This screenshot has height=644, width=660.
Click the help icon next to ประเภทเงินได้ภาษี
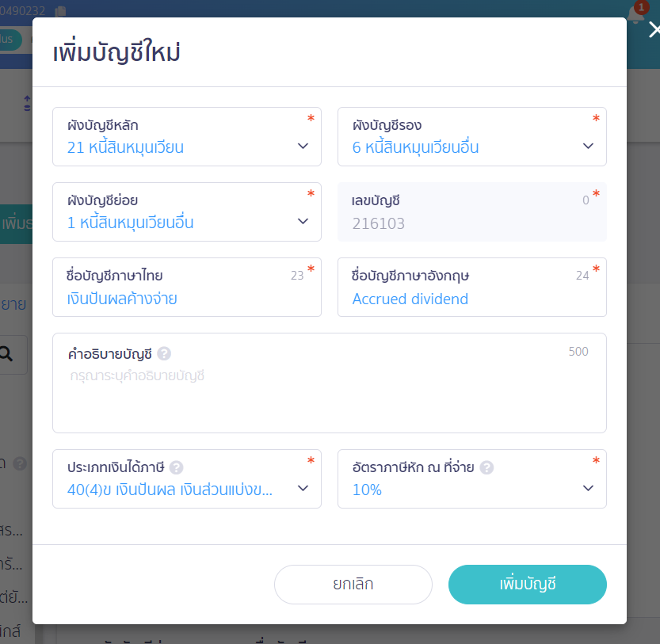(x=176, y=467)
